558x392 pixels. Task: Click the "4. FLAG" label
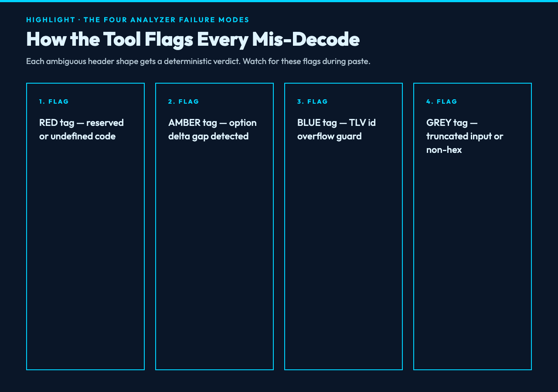coord(442,101)
